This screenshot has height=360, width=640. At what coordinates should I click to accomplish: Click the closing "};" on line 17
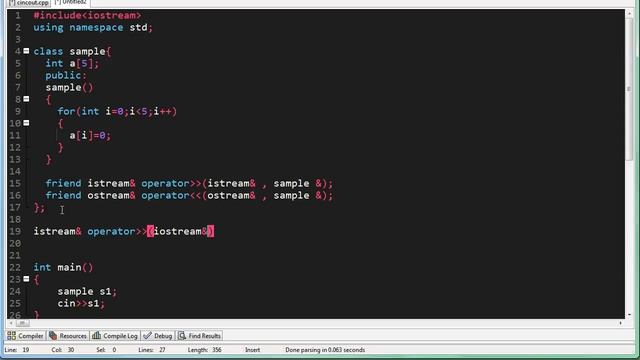click(x=39, y=207)
